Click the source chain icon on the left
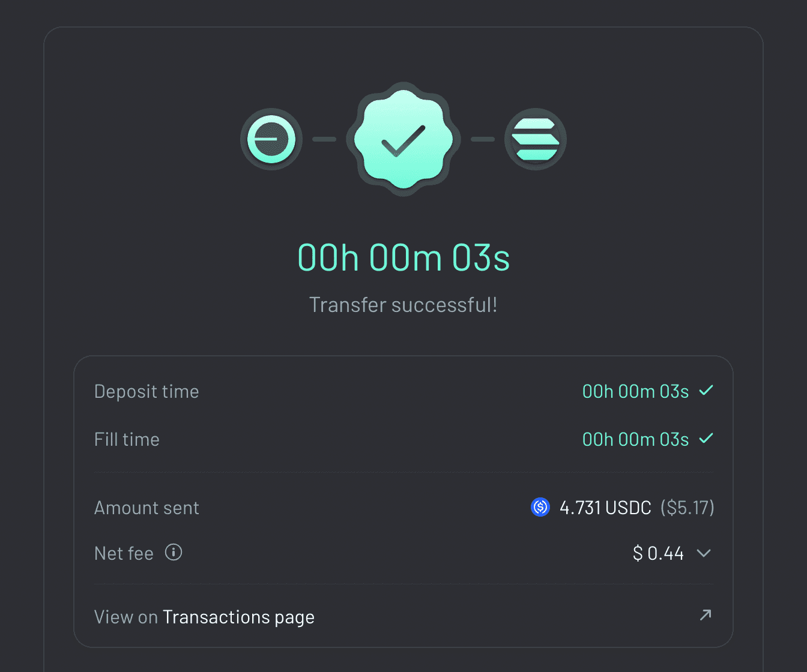 (x=271, y=139)
